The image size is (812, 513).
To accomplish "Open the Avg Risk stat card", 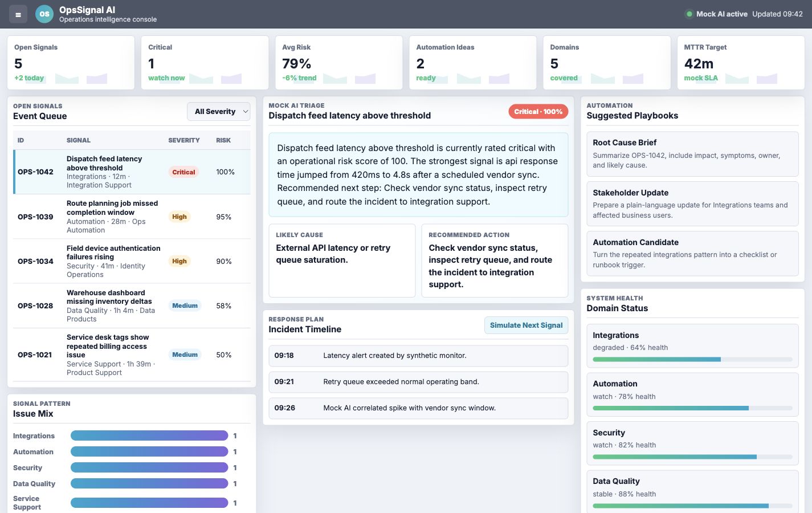I will click(x=339, y=63).
